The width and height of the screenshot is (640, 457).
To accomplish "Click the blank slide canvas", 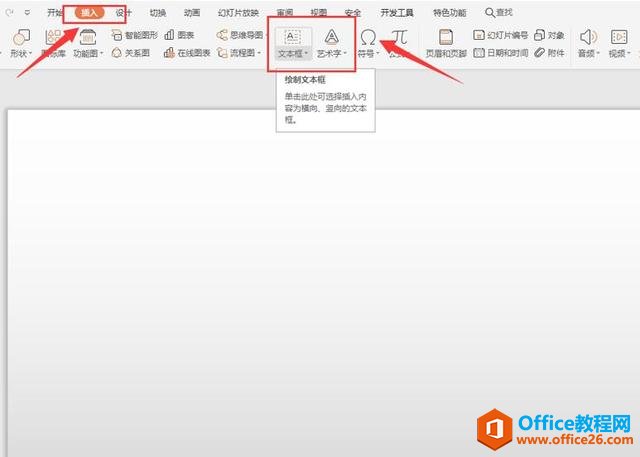I will tap(324, 283).
